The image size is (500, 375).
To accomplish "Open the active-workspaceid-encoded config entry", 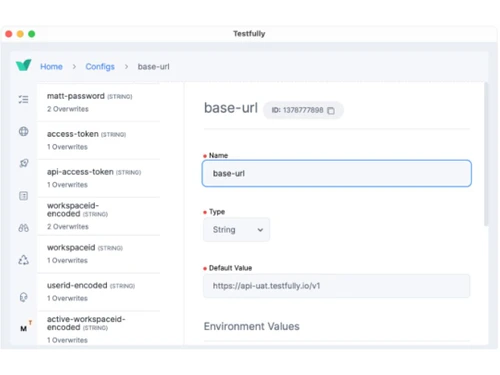I will (99, 328).
